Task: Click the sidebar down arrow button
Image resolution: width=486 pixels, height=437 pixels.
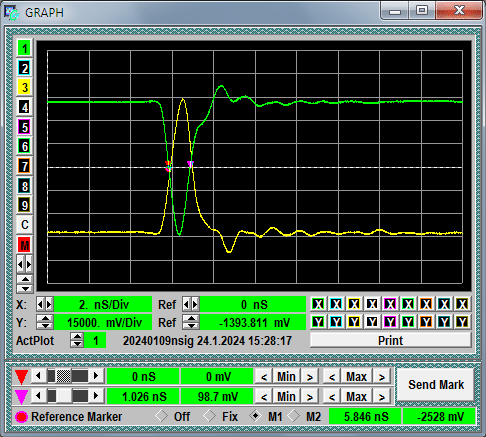Action: (x=24, y=288)
